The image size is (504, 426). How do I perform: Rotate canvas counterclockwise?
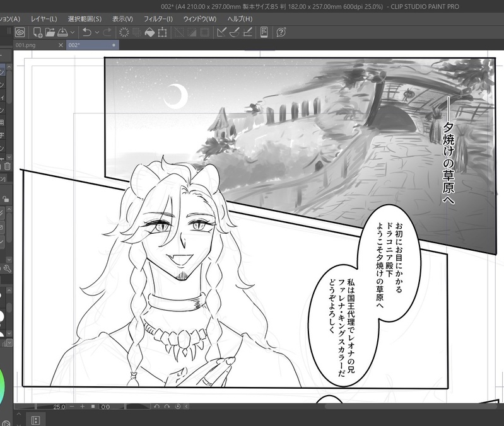click(156, 406)
